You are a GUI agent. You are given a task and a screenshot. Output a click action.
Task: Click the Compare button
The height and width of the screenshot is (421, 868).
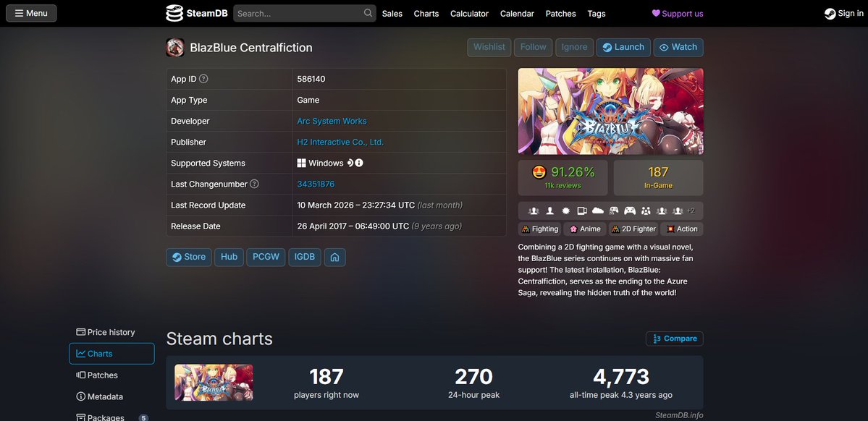click(x=674, y=339)
